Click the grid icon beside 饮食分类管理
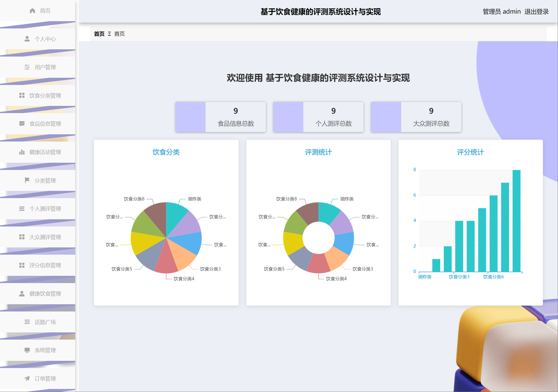This screenshot has height=392, width=558. [x=22, y=95]
